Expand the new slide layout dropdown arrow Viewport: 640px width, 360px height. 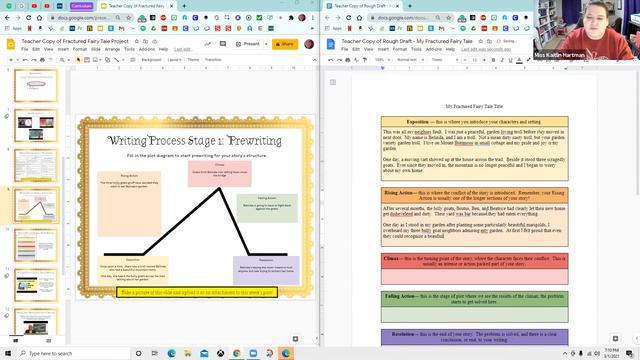[18, 60]
